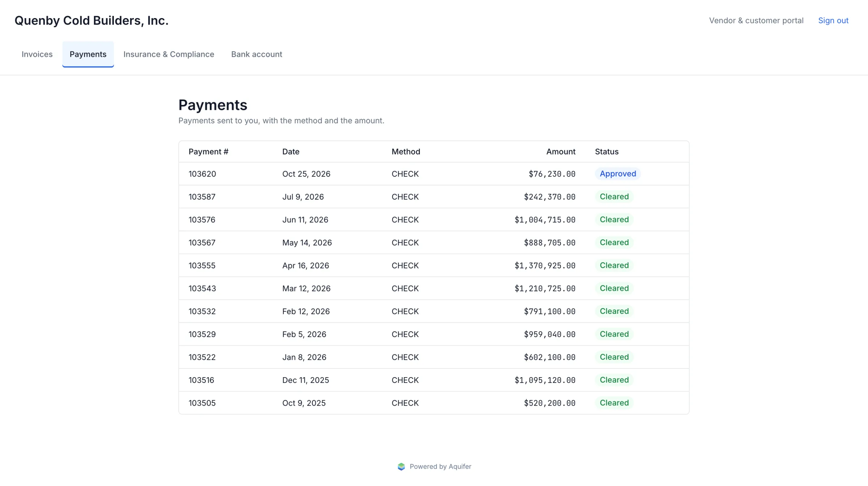Click the Vendor & customer portal label
This screenshot has width=868, height=486.
pos(756,21)
